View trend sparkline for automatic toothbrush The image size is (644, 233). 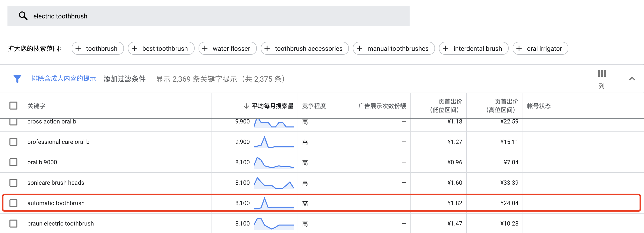pos(273,203)
